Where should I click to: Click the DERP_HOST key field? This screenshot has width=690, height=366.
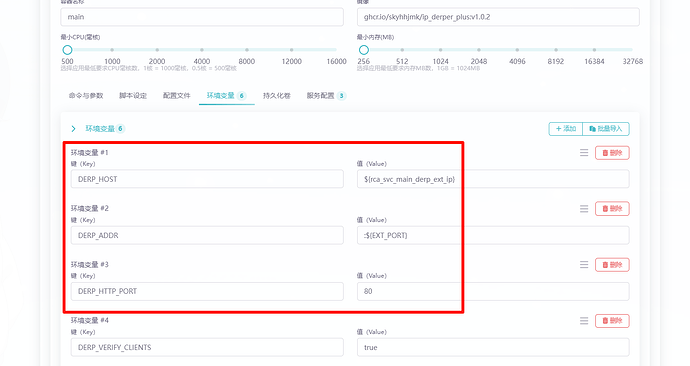pos(207,179)
